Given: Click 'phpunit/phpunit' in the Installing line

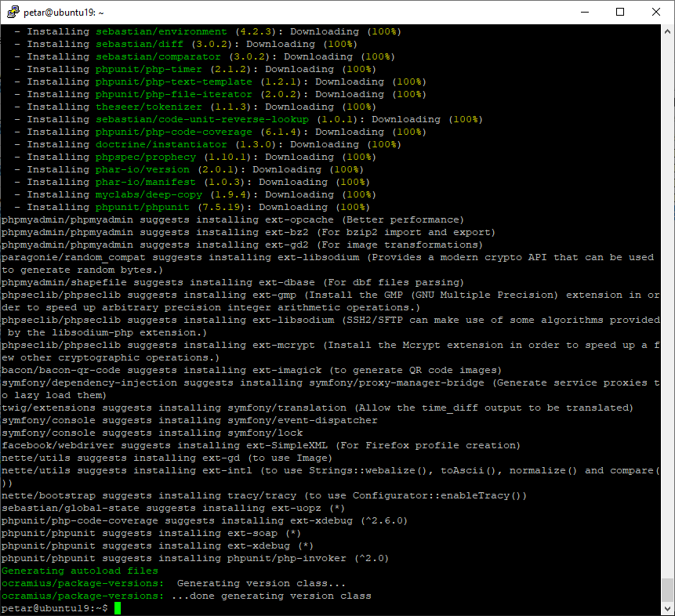Looking at the screenshot, I should tap(143, 207).
